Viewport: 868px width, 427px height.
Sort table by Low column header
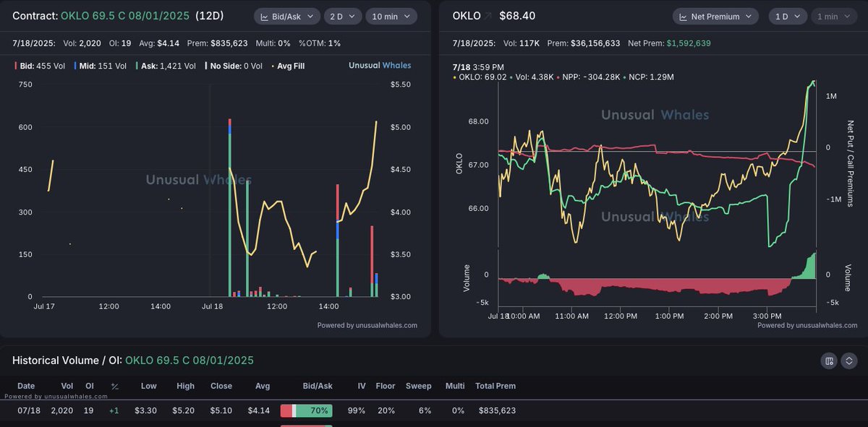[x=149, y=386]
